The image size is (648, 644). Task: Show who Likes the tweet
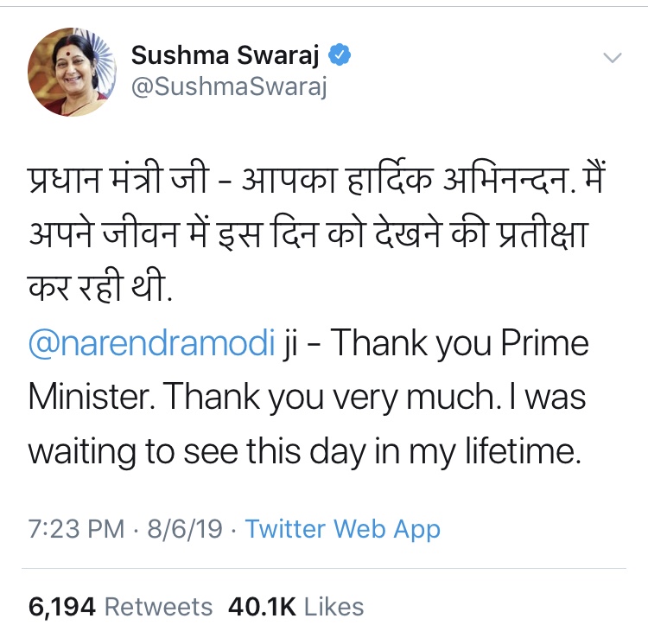click(x=333, y=606)
